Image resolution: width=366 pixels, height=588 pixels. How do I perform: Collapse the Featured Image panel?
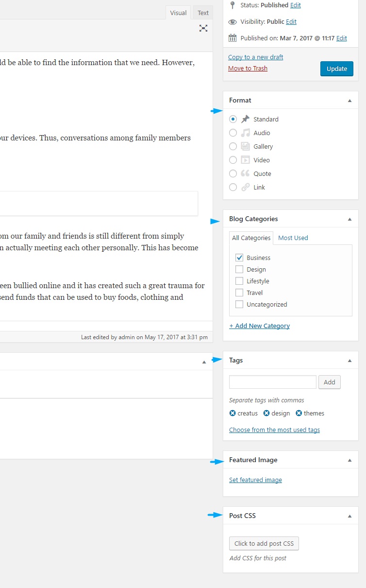[x=349, y=460]
